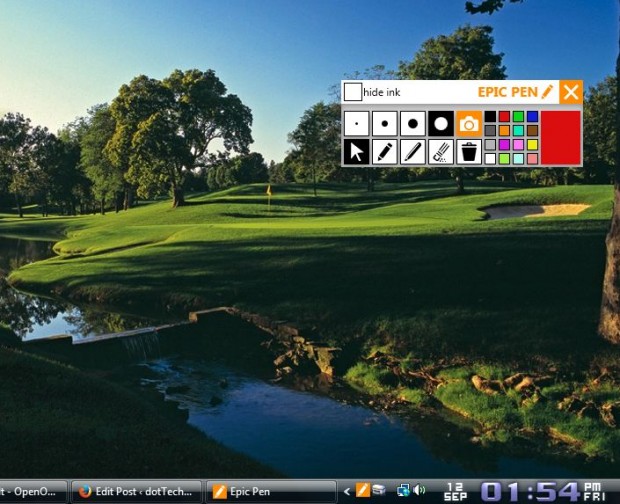Pick the white color swatch
Viewport: 620px width, 504px height.
click(490, 159)
